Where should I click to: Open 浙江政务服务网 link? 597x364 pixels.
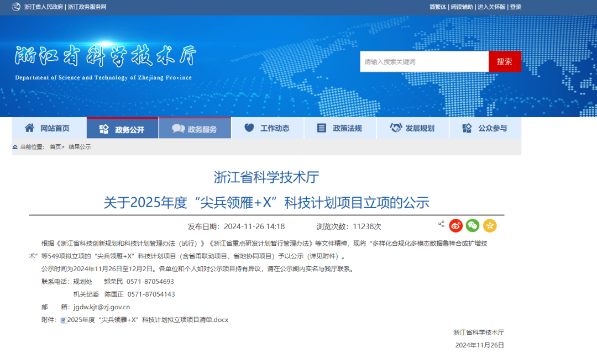(x=87, y=7)
